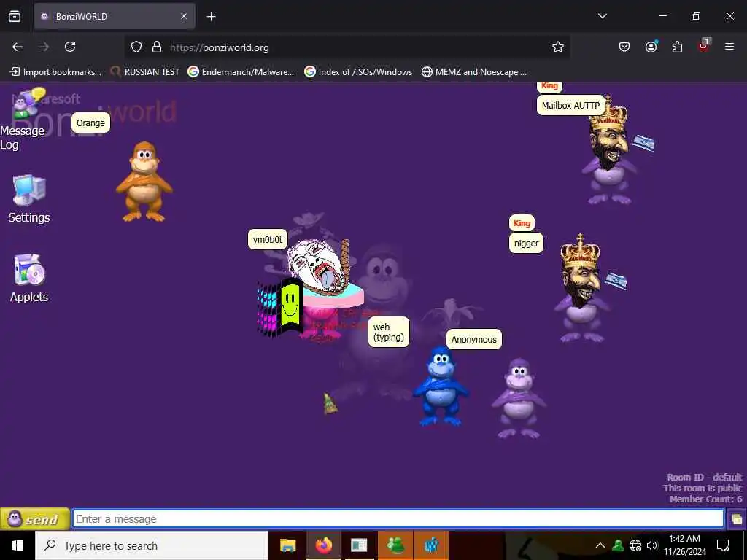Open a new browser tab
Screen dimensions: 747x560
click(211, 17)
